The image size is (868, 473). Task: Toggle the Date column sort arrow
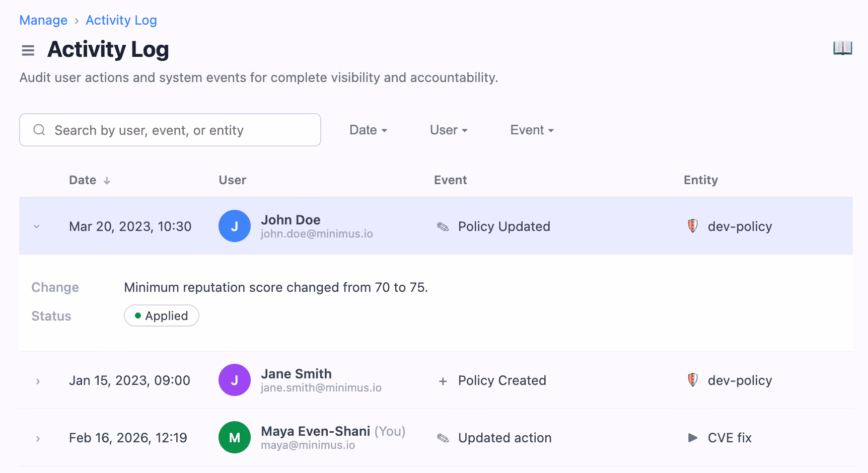107,181
